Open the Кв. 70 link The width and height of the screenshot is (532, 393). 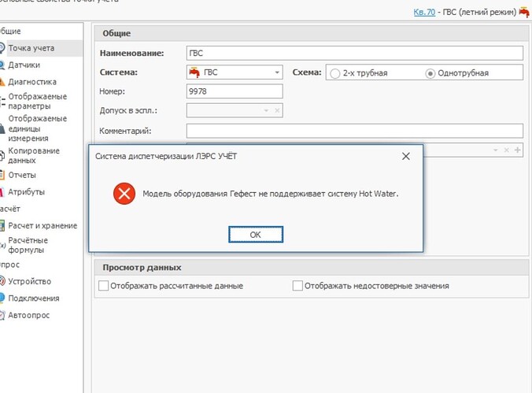(424, 13)
